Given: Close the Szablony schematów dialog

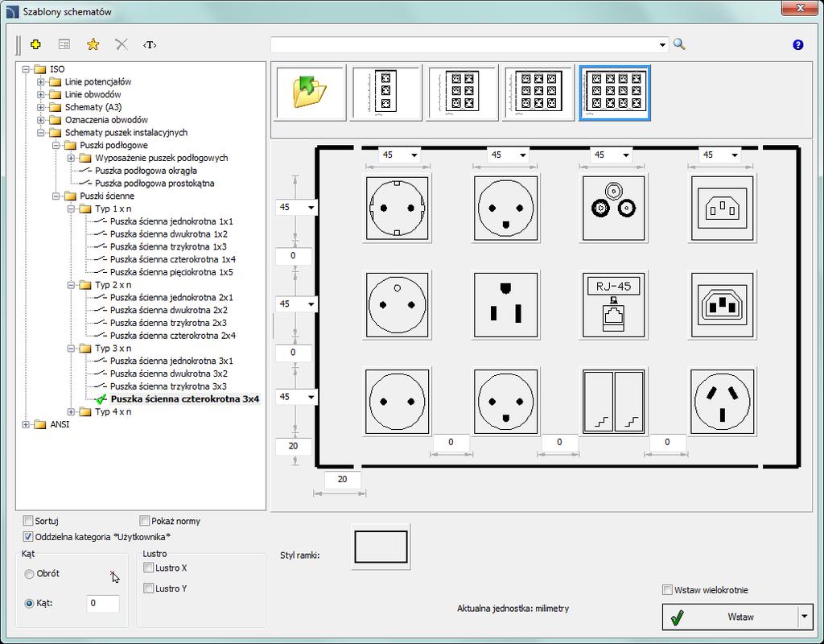Looking at the screenshot, I should pyautogui.click(x=800, y=8).
